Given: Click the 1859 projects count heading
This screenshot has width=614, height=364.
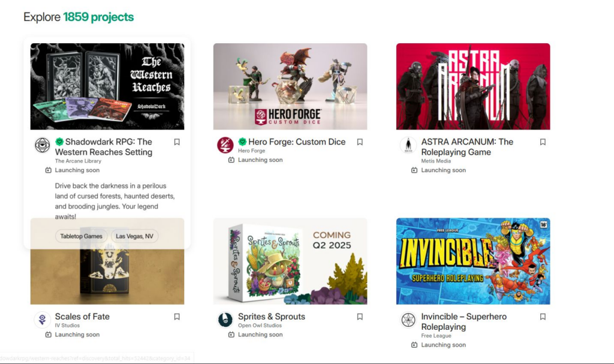Looking at the screenshot, I should (98, 17).
